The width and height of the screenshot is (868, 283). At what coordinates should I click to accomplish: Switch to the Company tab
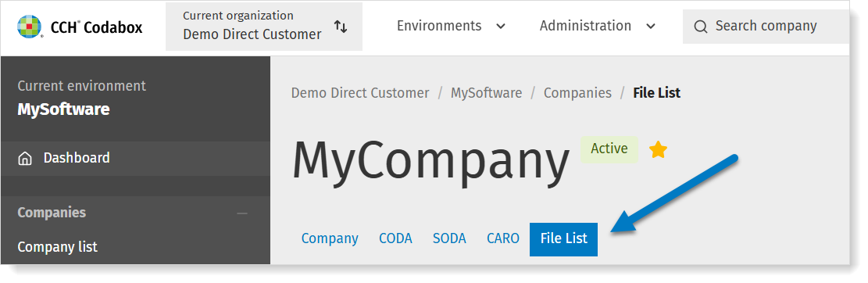[330, 238]
